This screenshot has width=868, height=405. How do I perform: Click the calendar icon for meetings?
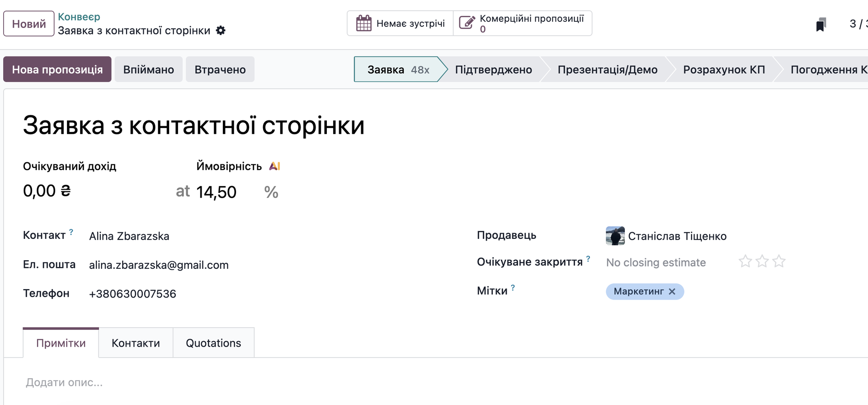click(363, 23)
